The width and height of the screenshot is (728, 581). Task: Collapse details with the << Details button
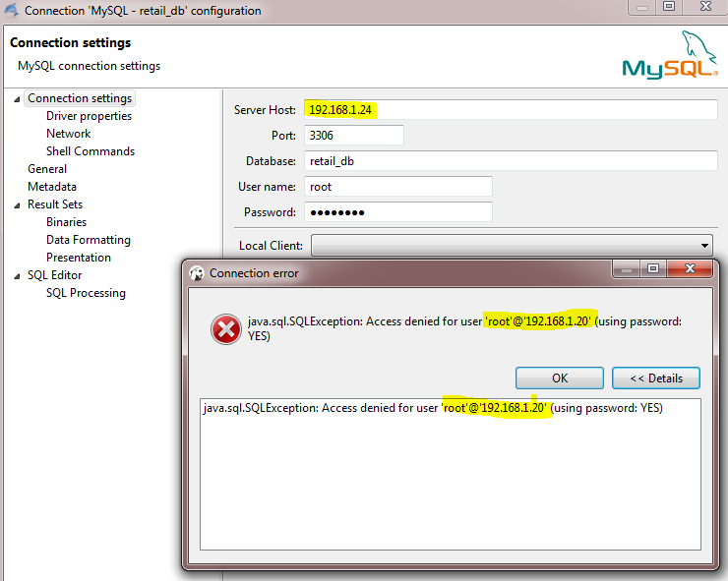(x=656, y=378)
